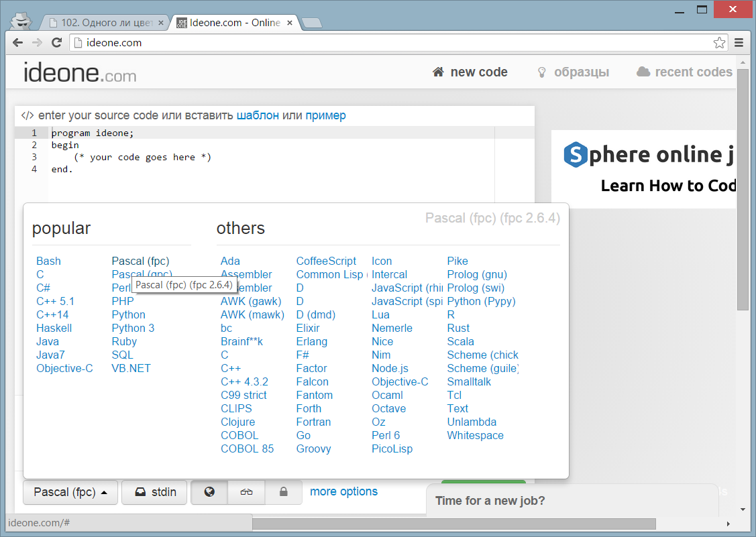Click the ideone.com logo
This screenshot has height=537, width=756.
[x=80, y=73]
